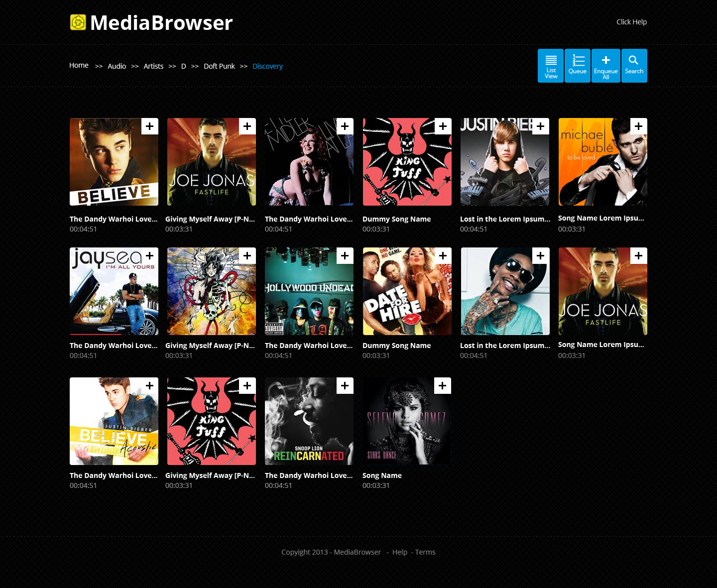The width and height of the screenshot is (717, 588).
Task: Click plus on King Tuff cover titled Giving Myself Away
Action: [x=247, y=386]
